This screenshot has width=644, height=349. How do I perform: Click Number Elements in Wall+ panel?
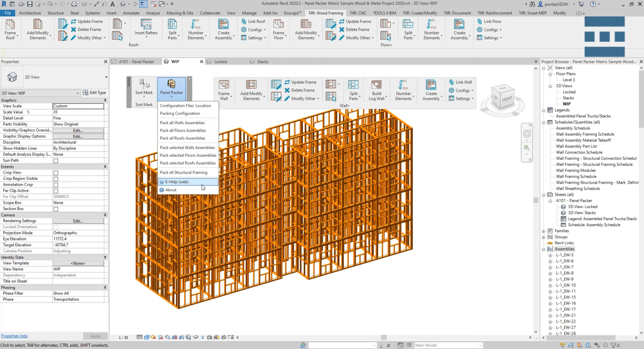[403, 90]
